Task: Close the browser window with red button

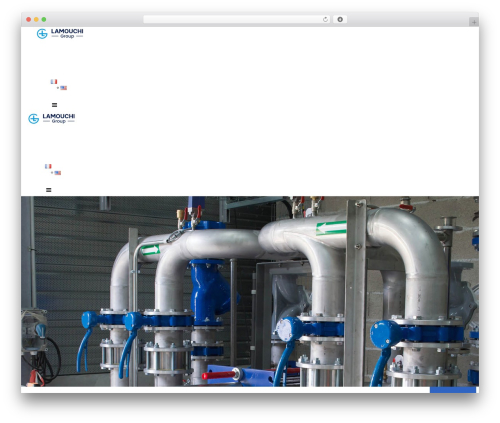Action: pos(29,20)
